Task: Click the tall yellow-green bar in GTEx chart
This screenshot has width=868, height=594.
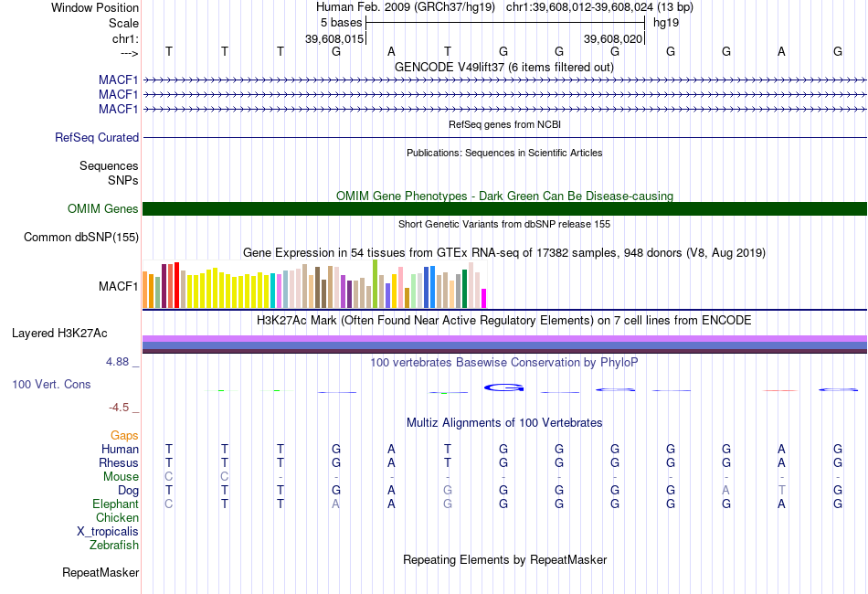Action: 375,283
